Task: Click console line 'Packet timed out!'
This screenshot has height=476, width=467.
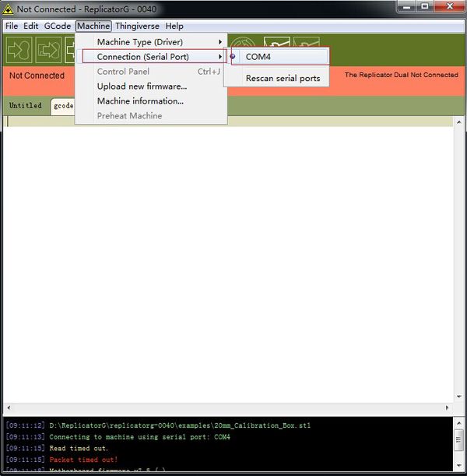Action: coord(83,460)
